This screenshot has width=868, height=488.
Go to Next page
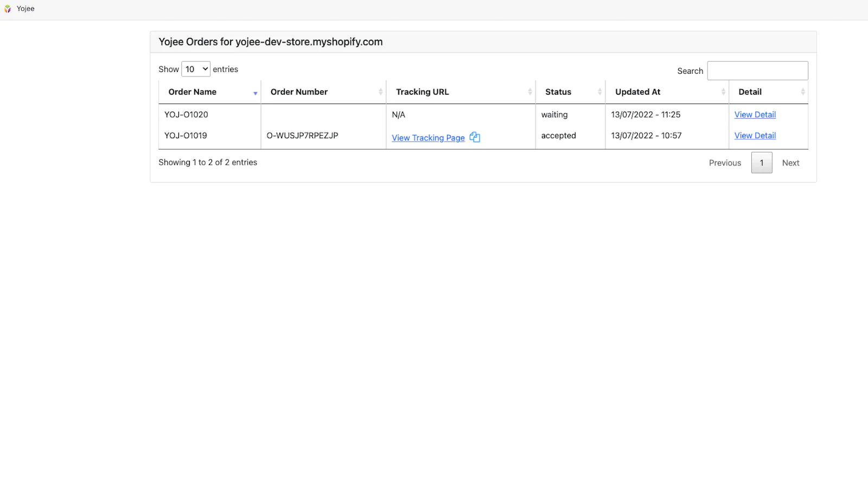coord(790,163)
